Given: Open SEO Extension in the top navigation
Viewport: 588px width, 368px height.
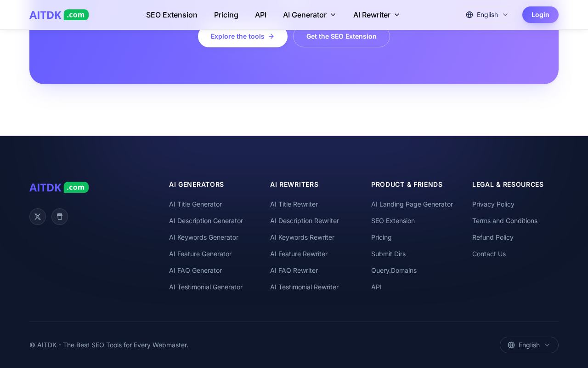Looking at the screenshot, I should [172, 15].
